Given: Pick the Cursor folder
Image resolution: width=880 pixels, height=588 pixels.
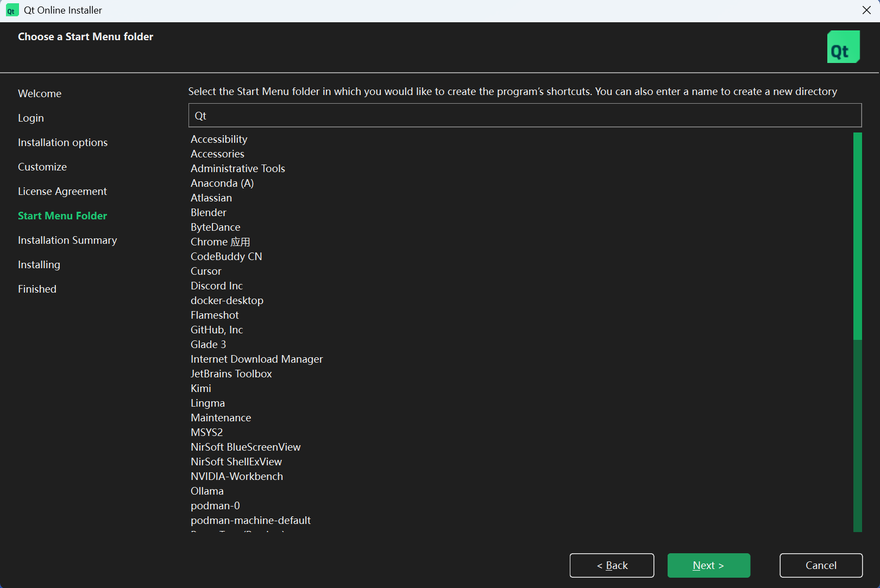Looking at the screenshot, I should [206, 271].
